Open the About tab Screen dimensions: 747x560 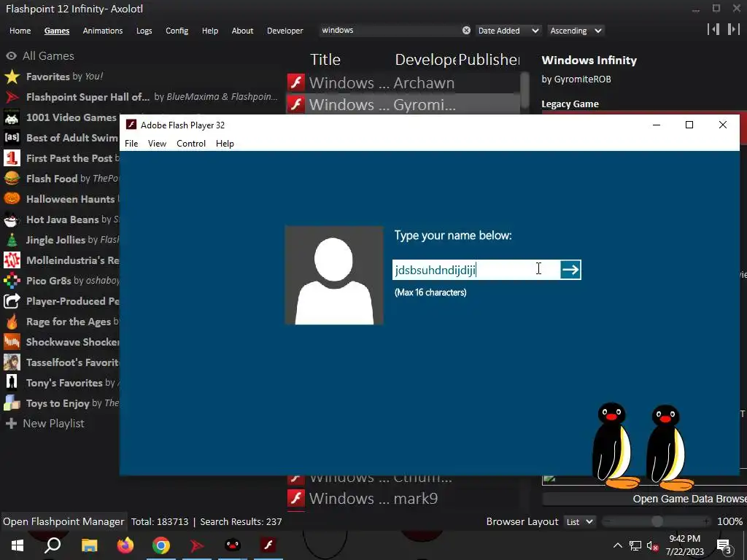tap(242, 31)
